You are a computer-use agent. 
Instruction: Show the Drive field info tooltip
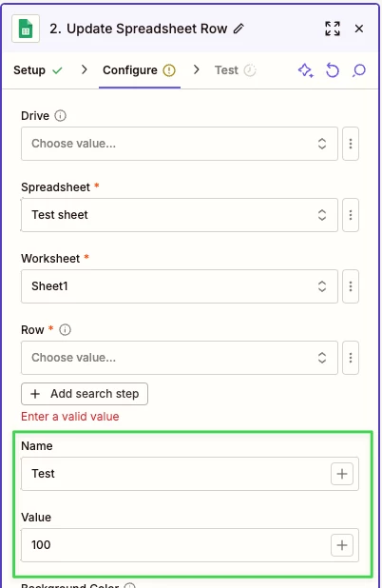point(60,115)
